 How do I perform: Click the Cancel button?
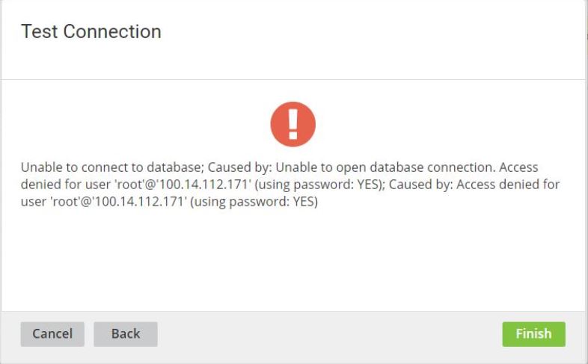[52, 334]
